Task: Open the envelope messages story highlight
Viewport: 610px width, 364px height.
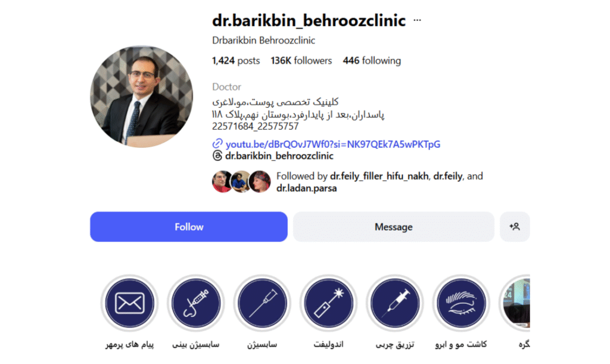Action: click(129, 303)
